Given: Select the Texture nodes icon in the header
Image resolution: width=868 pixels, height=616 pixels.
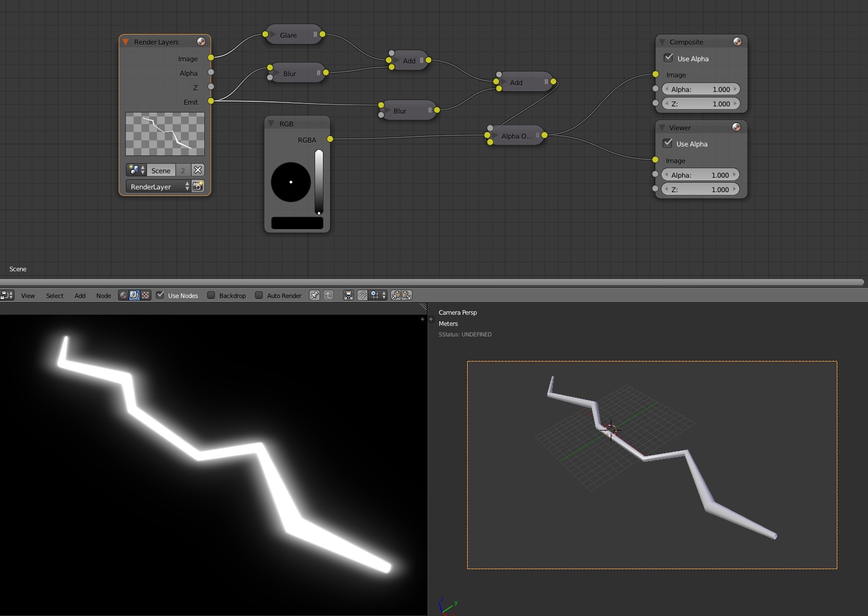Looking at the screenshot, I should [146, 295].
